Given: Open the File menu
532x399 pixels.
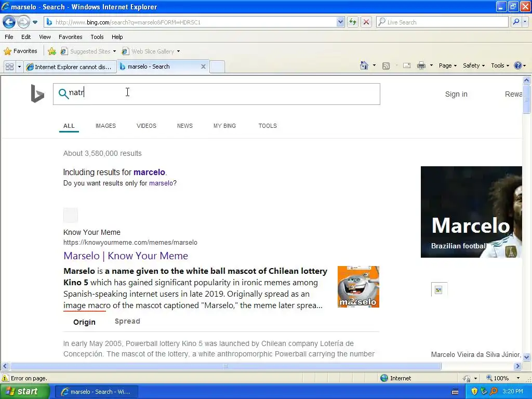Looking at the screenshot, I should [9, 37].
